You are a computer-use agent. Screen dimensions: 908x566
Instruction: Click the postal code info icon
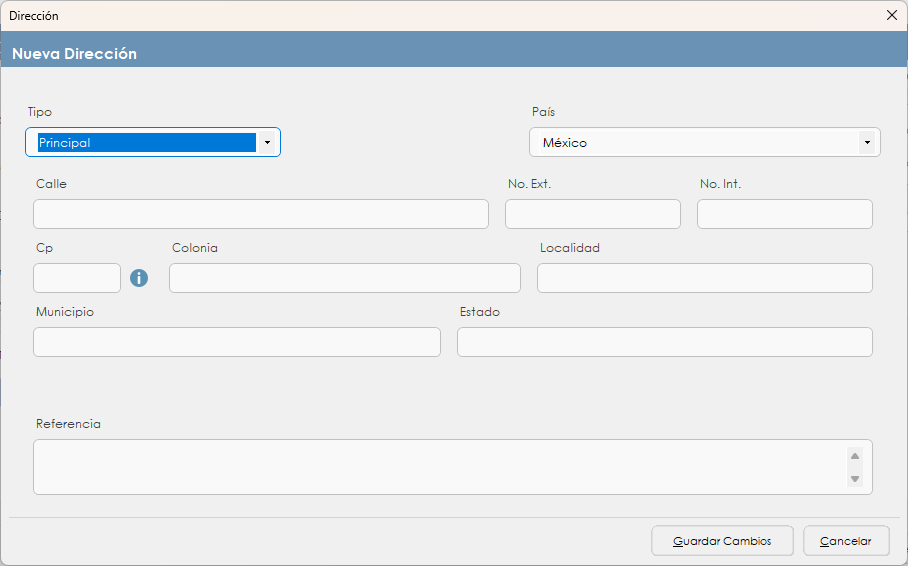click(x=139, y=278)
